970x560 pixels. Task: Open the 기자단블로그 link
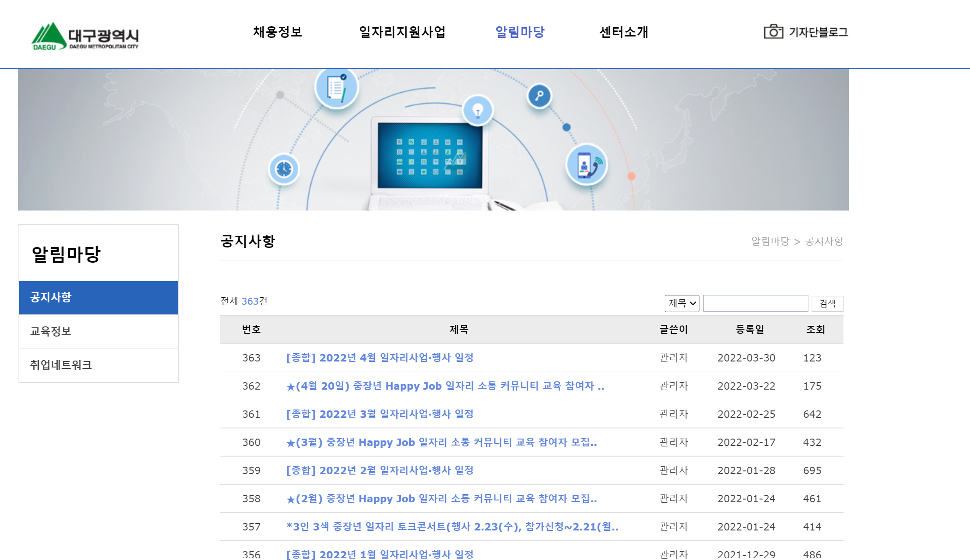[818, 32]
